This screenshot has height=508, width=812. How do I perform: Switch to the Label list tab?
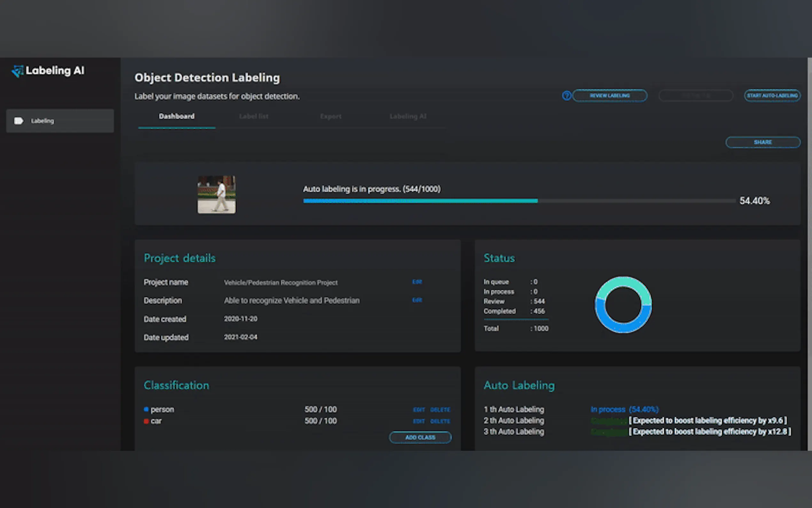point(254,116)
